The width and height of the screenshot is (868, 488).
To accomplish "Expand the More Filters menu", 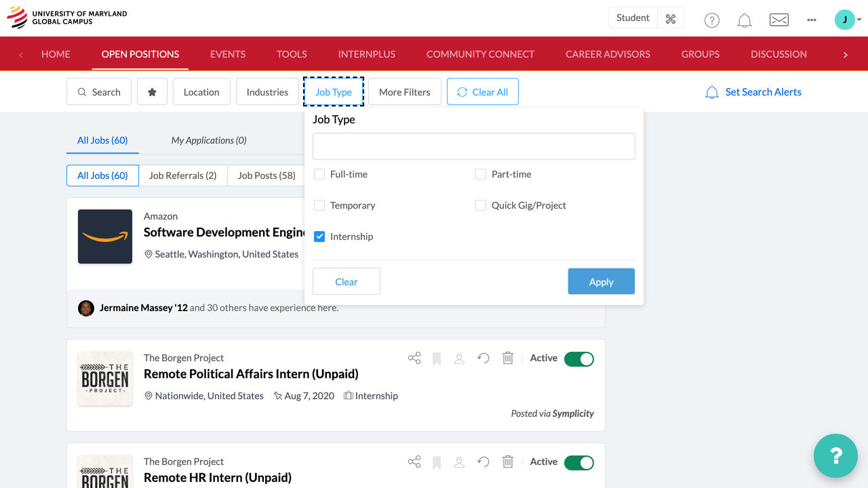I will pyautogui.click(x=404, y=92).
